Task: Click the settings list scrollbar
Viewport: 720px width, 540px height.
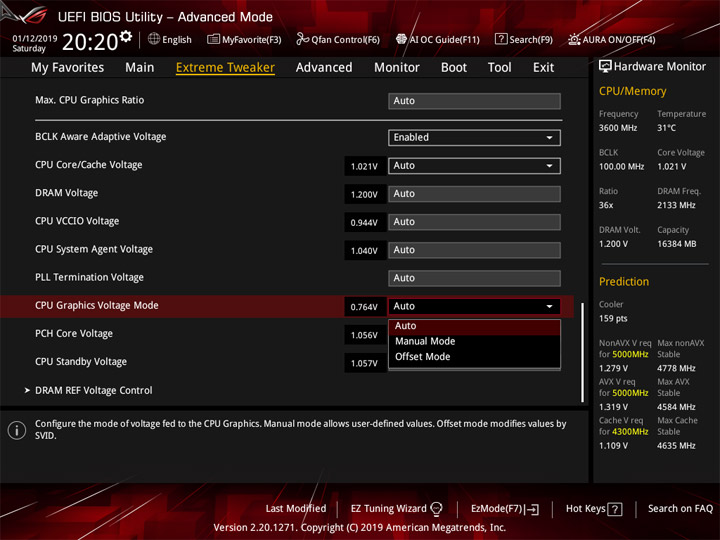Action: pyautogui.click(x=583, y=352)
